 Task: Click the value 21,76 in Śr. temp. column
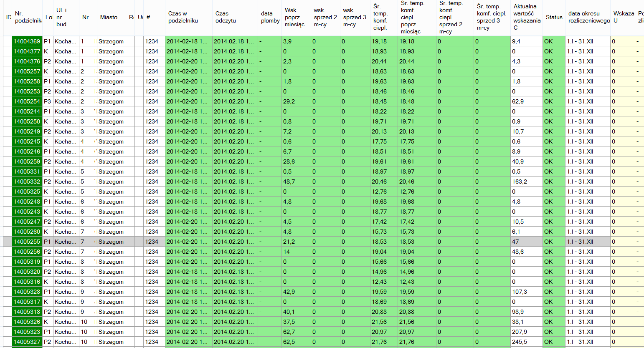point(384,342)
